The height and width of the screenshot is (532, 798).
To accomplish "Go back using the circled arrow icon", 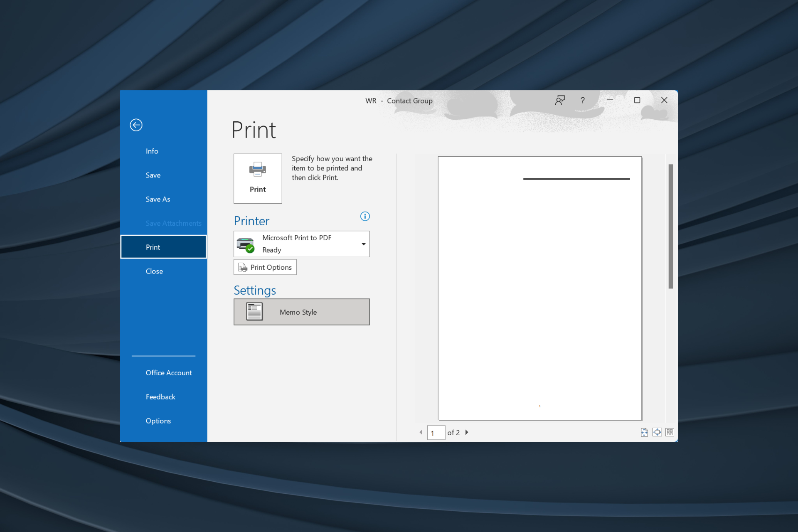I will [x=136, y=125].
